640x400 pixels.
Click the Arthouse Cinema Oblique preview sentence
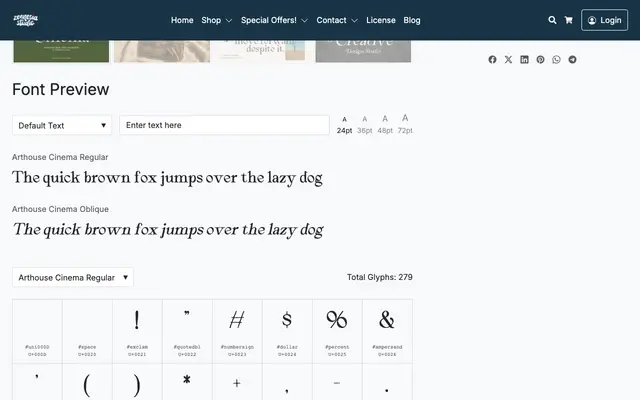coord(168,230)
